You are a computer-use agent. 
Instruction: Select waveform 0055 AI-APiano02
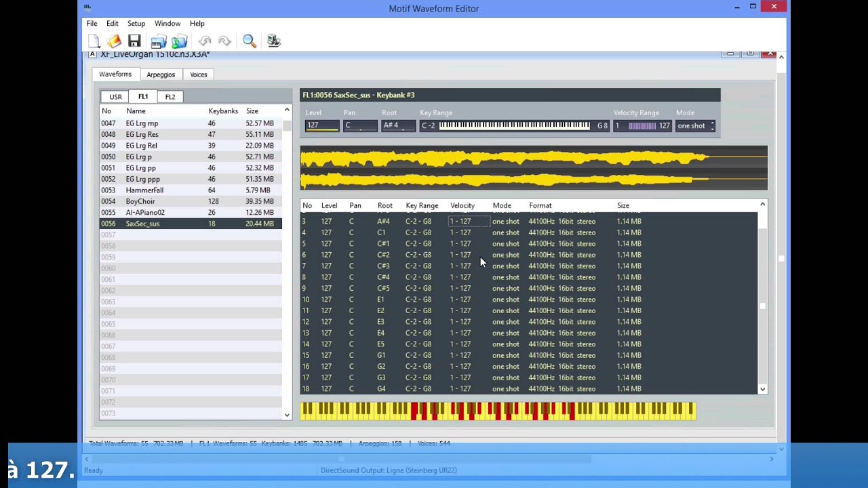[x=191, y=213]
